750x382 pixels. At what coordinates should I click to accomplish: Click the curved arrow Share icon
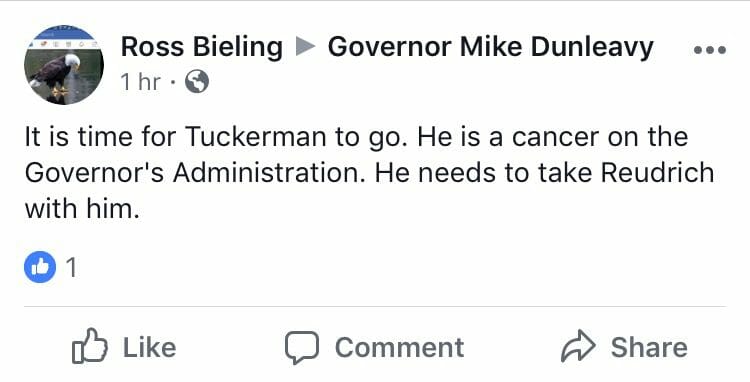(x=578, y=346)
